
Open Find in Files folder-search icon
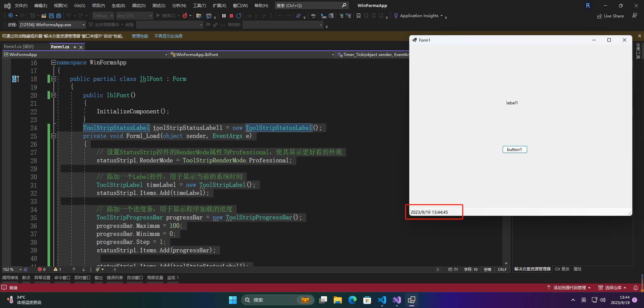click(x=199, y=16)
